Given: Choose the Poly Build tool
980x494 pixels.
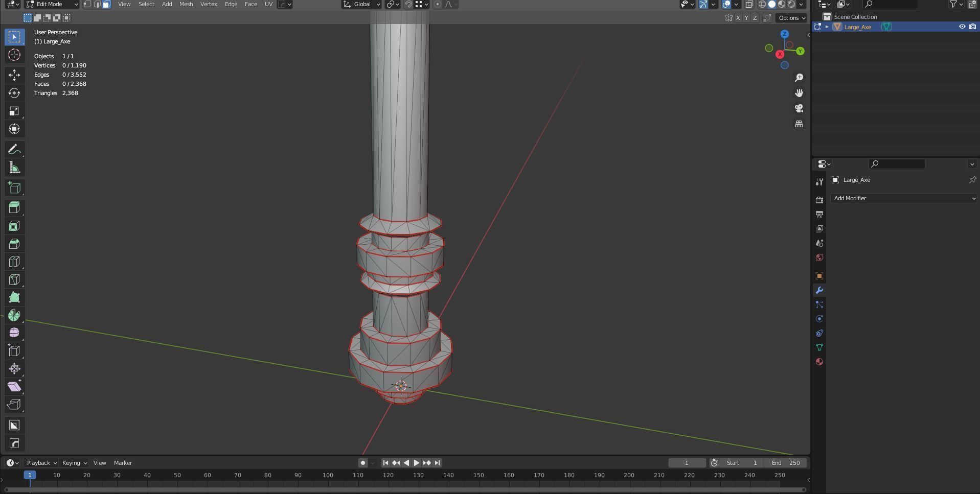Looking at the screenshot, I should tap(14, 297).
